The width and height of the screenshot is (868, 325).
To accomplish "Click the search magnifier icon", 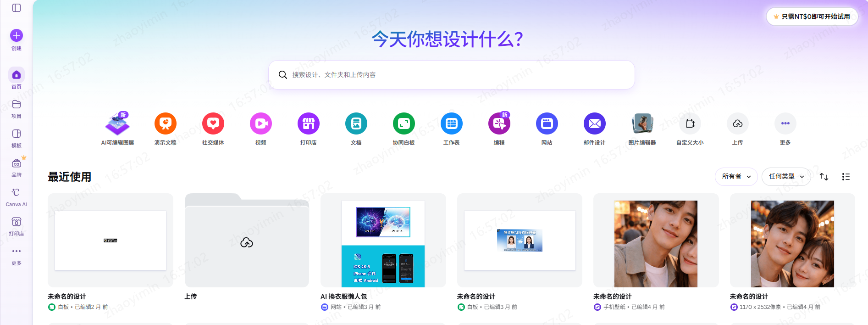I will tap(283, 75).
